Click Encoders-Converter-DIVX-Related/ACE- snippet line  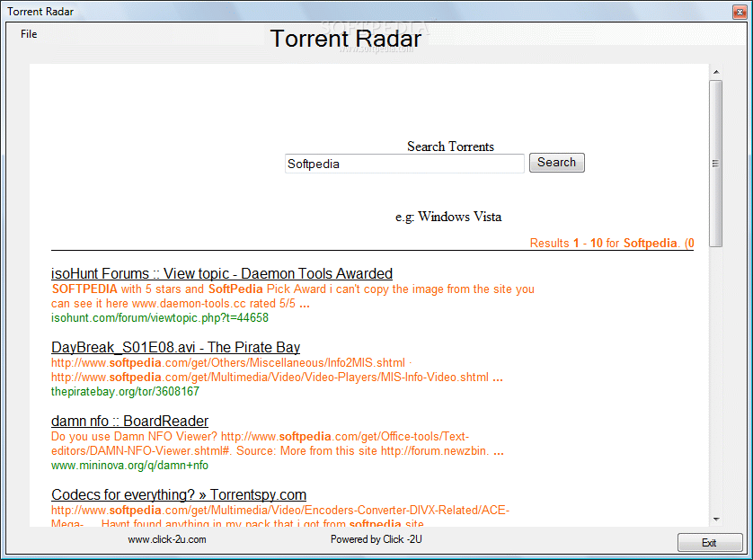click(x=280, y=510)
